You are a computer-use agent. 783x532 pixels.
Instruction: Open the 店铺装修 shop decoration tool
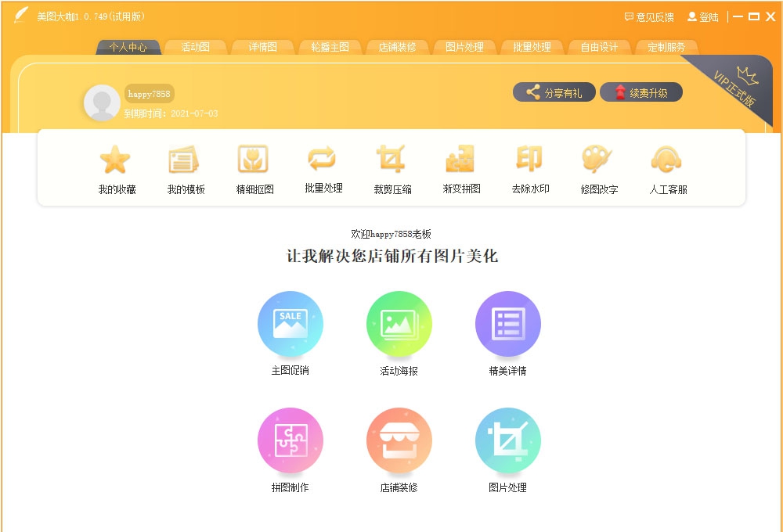[x=399, y=440]
